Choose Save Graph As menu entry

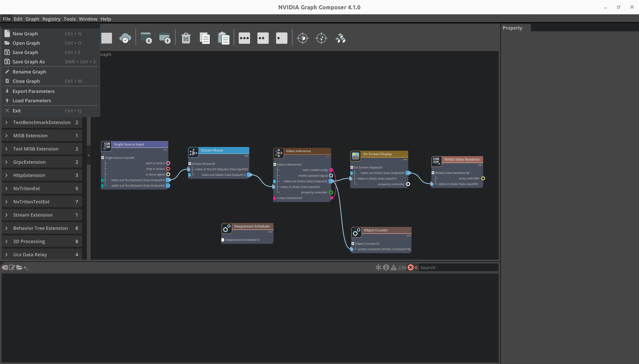point(51,62)
